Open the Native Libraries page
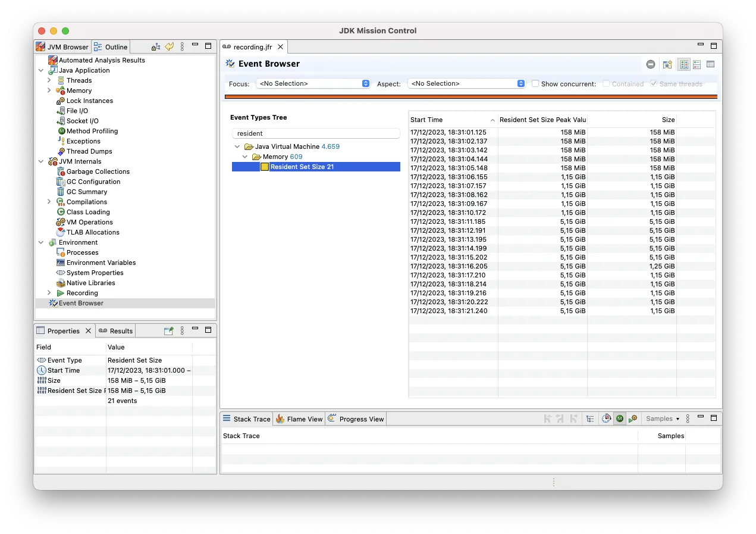The image size is (756, 534). 90,283
